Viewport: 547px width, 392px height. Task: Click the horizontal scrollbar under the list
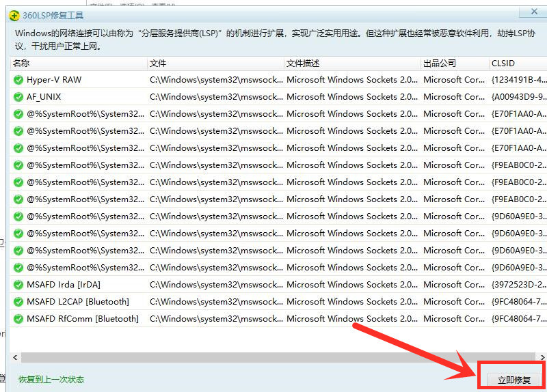tap(273, 357)
